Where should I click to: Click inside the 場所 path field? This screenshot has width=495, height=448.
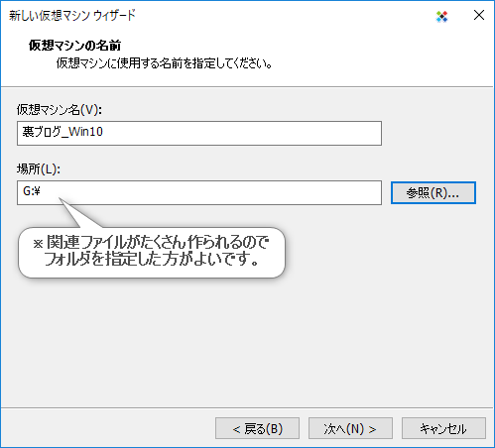(x=199, y=192)
